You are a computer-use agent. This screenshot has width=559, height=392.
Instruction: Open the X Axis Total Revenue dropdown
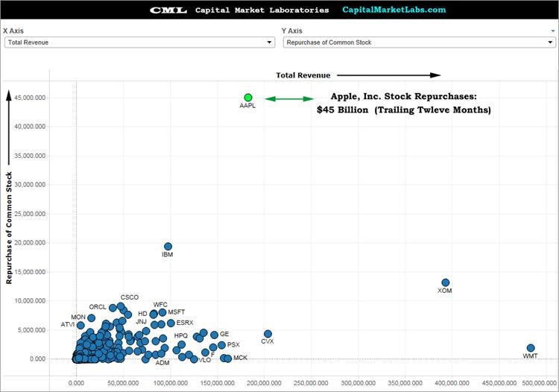[x=139, y=42]
